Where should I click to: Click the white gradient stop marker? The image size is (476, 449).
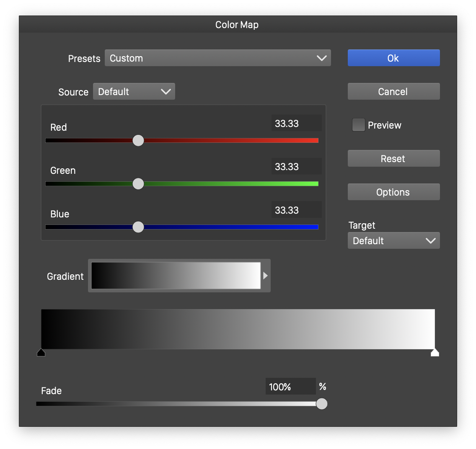[x=435, y=352]
